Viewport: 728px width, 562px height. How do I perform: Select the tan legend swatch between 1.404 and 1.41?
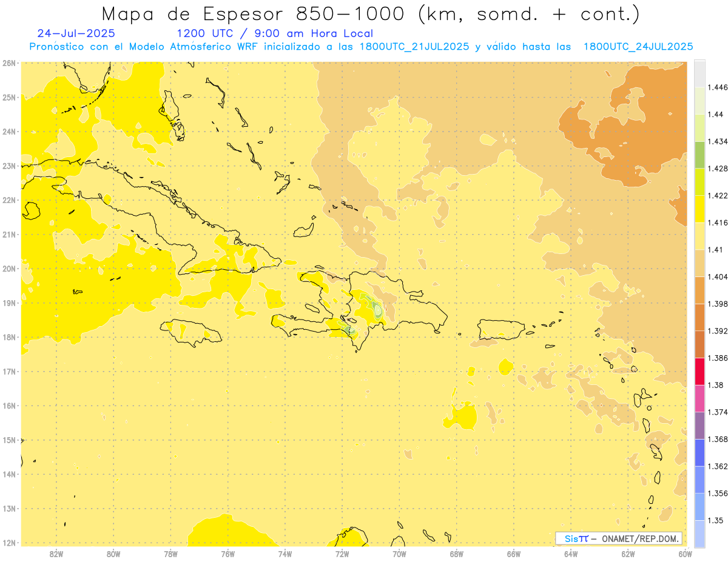[x=699, y=263]
